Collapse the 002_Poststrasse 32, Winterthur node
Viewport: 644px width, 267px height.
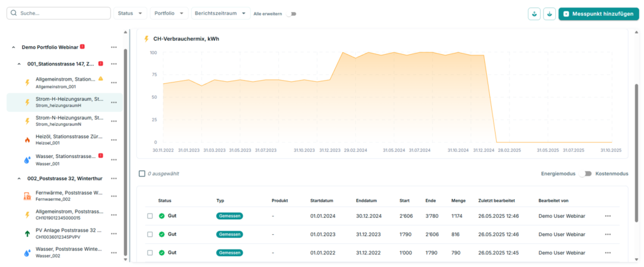tap(14, 178)
